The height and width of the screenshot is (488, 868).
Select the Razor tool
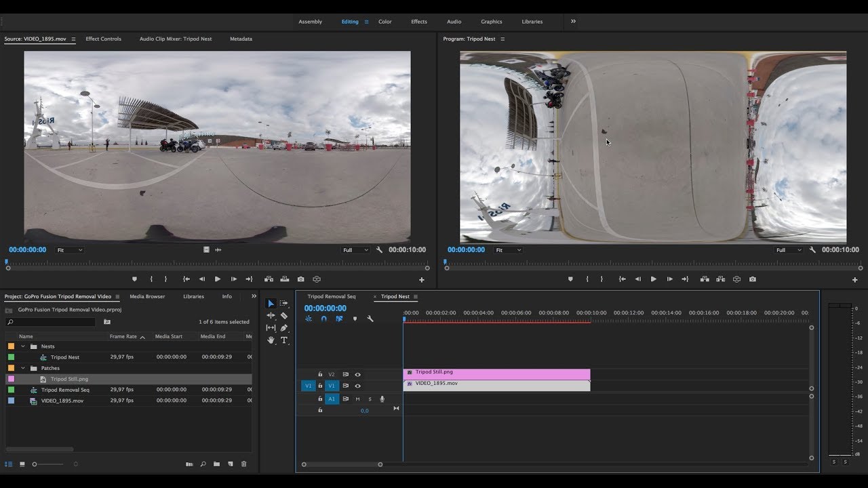pyautogui.click(x=284, y=315)
